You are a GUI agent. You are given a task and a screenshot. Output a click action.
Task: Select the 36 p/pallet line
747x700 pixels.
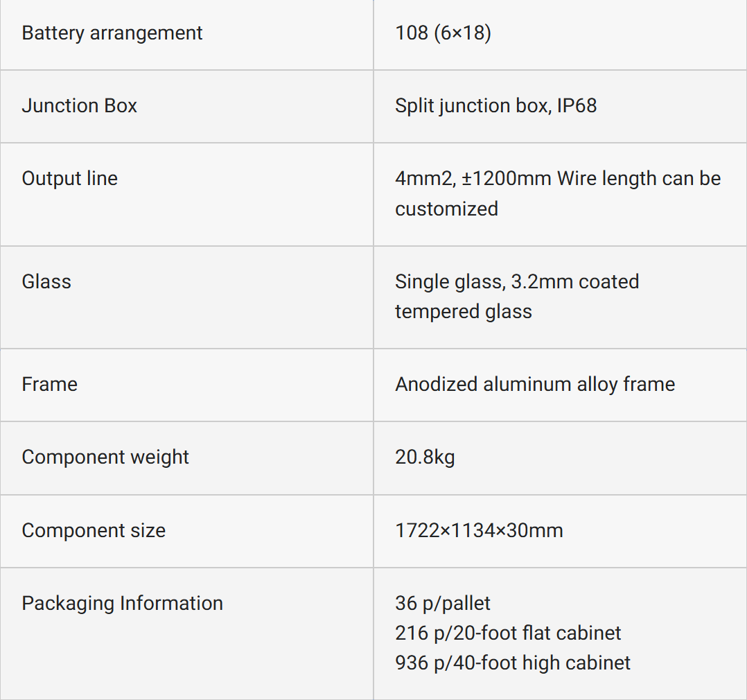coord(443,604)
